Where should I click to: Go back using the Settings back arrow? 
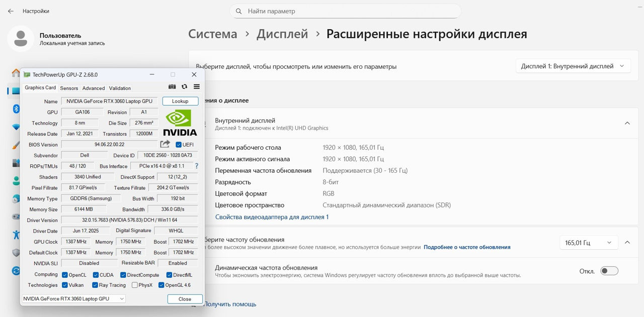[x=11, y=11]
